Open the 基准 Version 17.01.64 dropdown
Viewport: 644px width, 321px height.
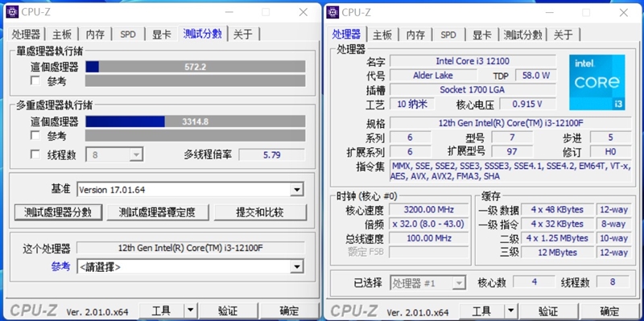pos(190,190)
